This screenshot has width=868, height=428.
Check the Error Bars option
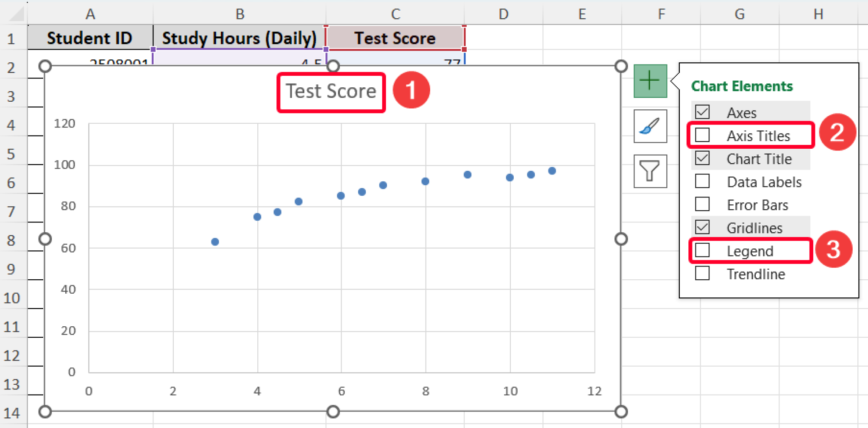[702, 205]
